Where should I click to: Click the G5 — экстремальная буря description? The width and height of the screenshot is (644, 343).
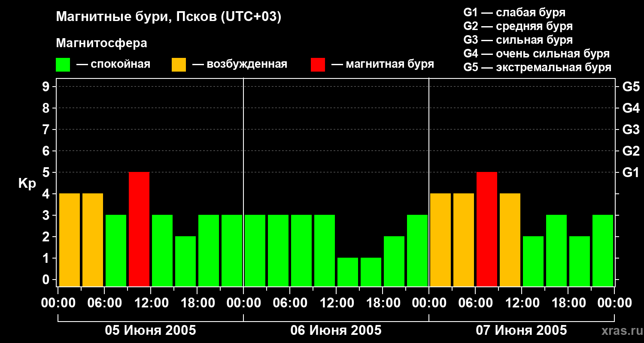coord(538,67)
